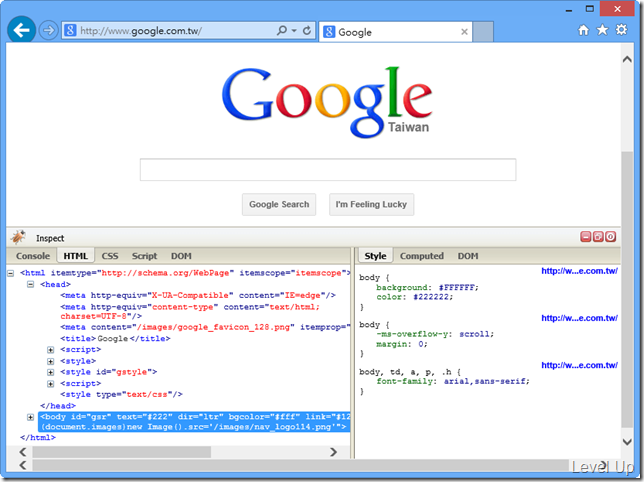The height and width of the screenshot is (482, 644).
Task: Select the style type="text/css" element
Action: coord(121,394)
